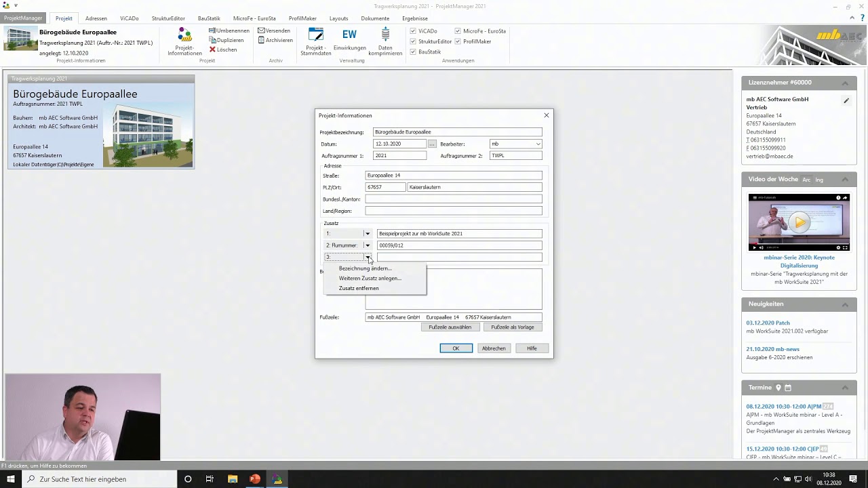This screenshot has height=488, width=868.
Task: Click the date picker ellipsis button
Action: click(x=432, y=144)
